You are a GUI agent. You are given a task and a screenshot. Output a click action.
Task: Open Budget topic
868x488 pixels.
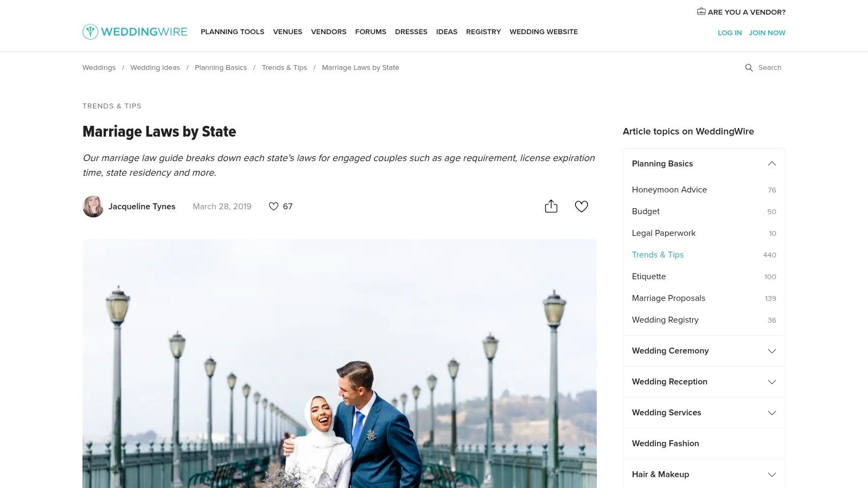tap(646, 211)
